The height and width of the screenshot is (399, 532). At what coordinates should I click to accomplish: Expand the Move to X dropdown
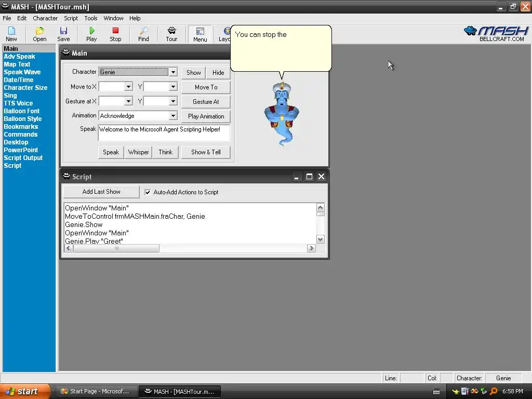[x=128, y=87]
